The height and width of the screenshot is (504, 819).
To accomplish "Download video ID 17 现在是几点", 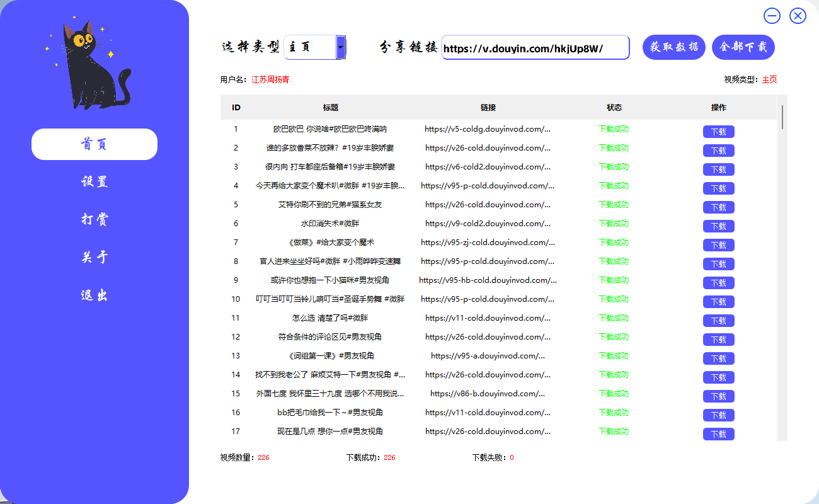I will [x=718, y=433].
